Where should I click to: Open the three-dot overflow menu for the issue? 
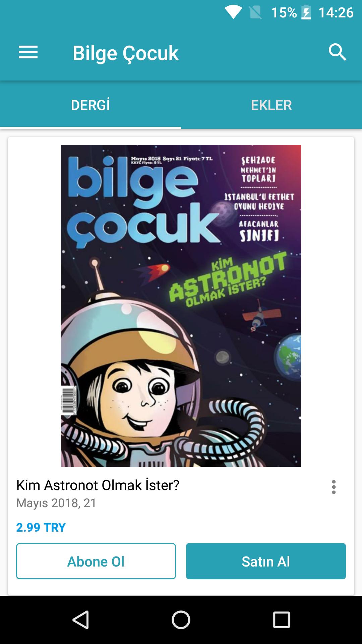click(334, 487)
